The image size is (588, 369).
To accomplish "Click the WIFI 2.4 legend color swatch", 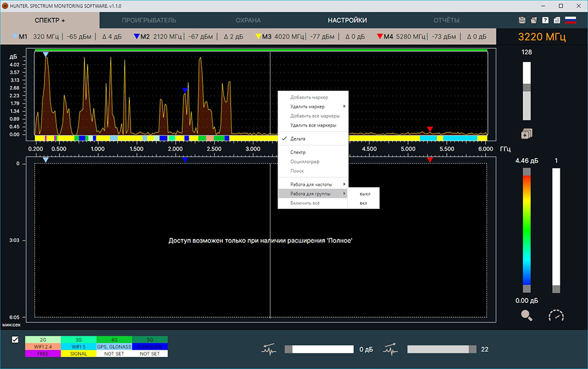I will [x=43, y=347].
